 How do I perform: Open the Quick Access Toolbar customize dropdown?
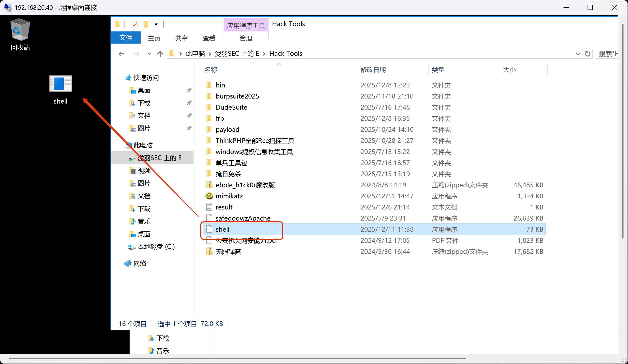(x=156, y=25)
